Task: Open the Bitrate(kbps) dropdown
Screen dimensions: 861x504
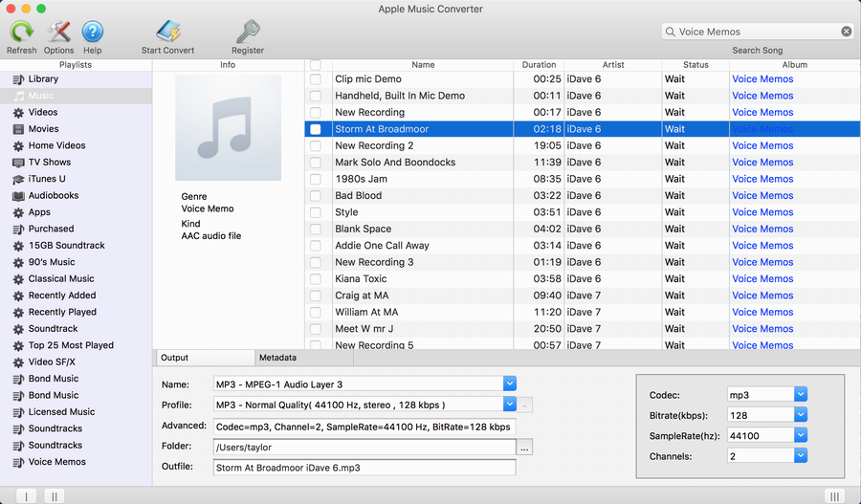Action: point(801,415)
